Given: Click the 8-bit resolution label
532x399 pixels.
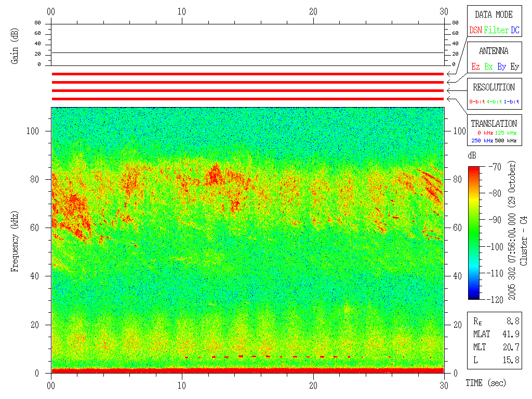Looking at the screenshot, I should coord(477,102).
